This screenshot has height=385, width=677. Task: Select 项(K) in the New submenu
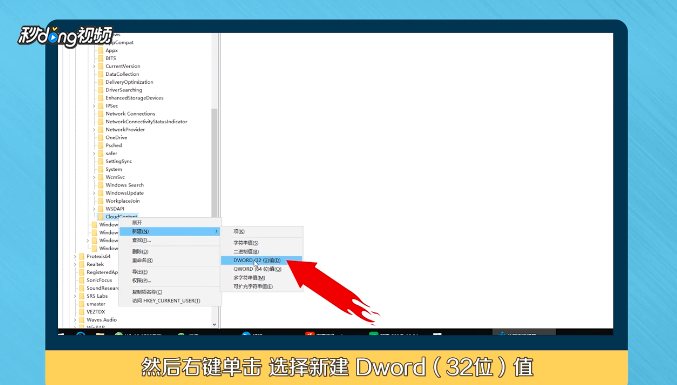click(262, 232)
